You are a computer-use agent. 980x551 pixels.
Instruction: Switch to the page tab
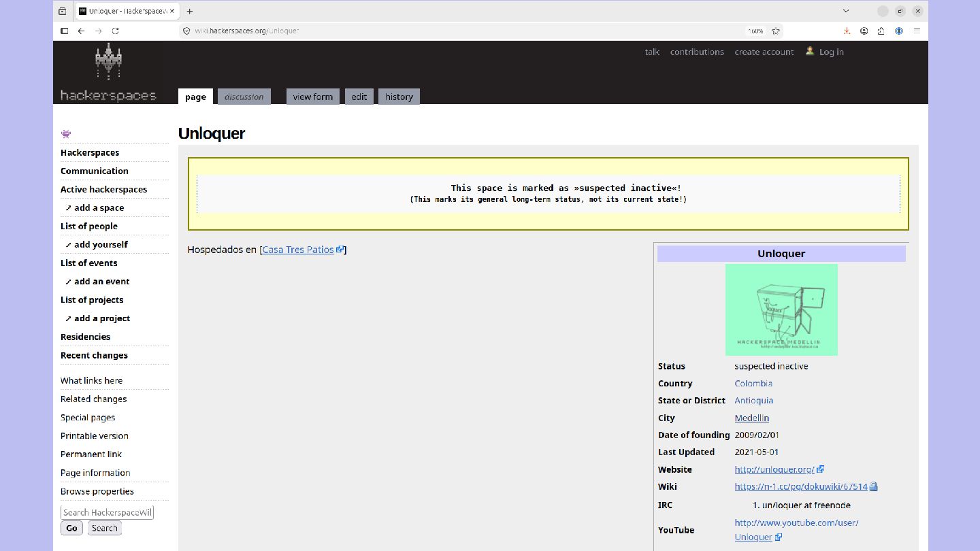point(195,97)
